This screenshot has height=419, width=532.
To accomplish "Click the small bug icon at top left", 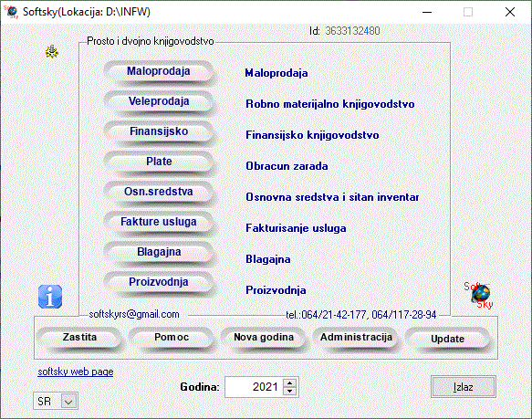I will point(52,52).
